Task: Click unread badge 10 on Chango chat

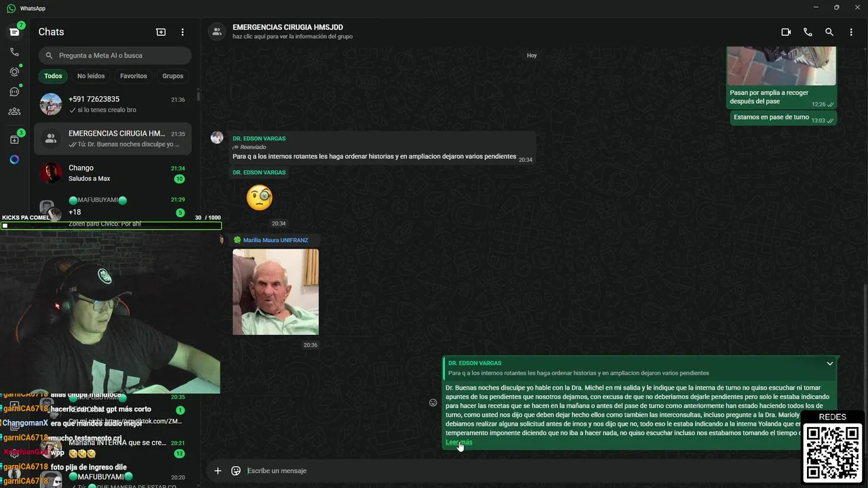Action: click(x=179, y=179)
